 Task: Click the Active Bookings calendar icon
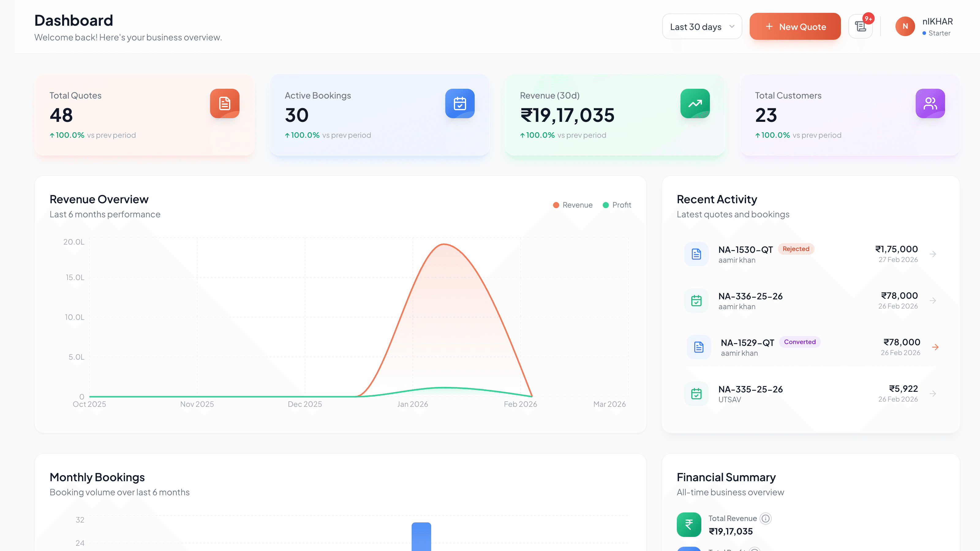(x=460, y=103)
